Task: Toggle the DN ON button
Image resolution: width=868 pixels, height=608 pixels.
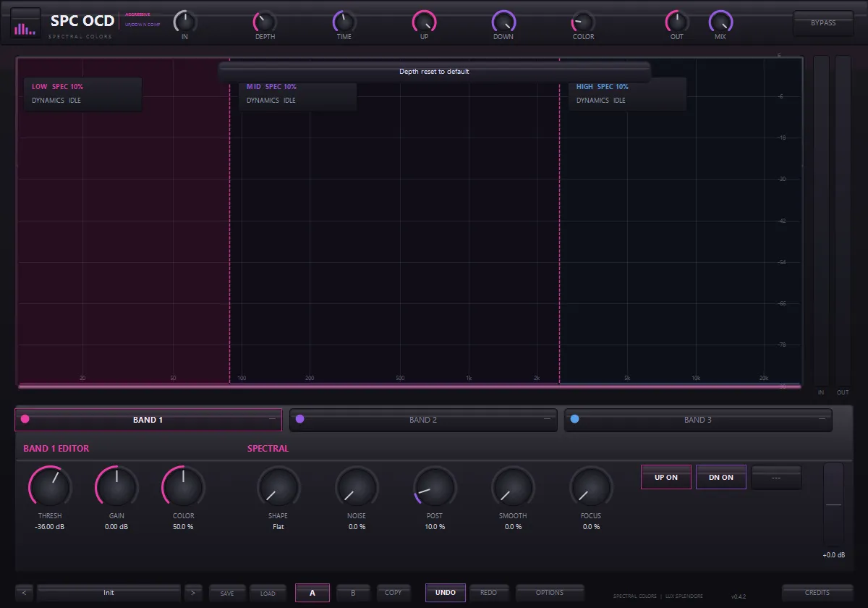Action: coord(721,477)
